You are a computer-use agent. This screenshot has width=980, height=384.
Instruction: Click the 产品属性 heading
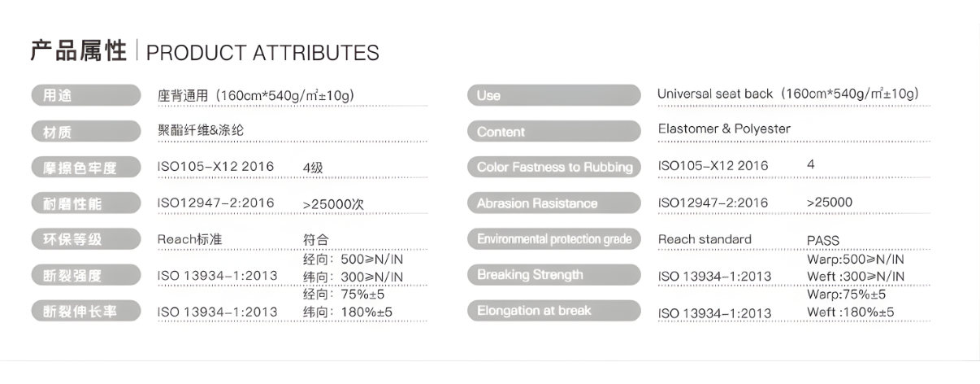pyautogui.click(x=80, y=52)
